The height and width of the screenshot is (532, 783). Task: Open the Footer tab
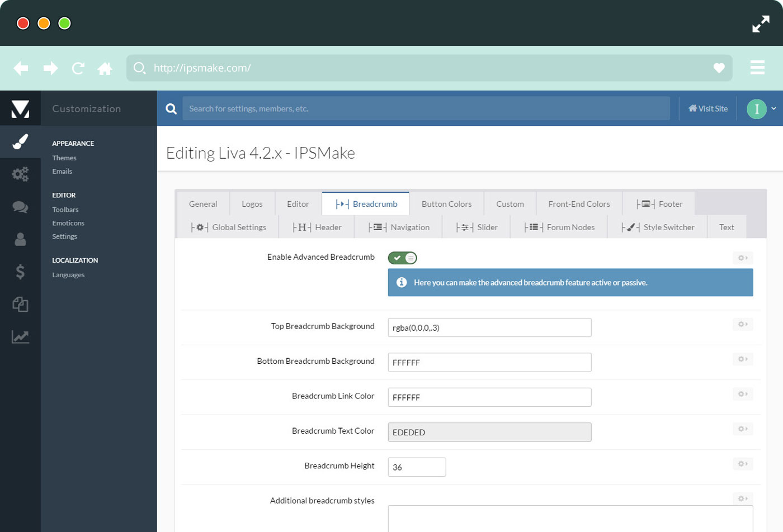pos(659,204)
